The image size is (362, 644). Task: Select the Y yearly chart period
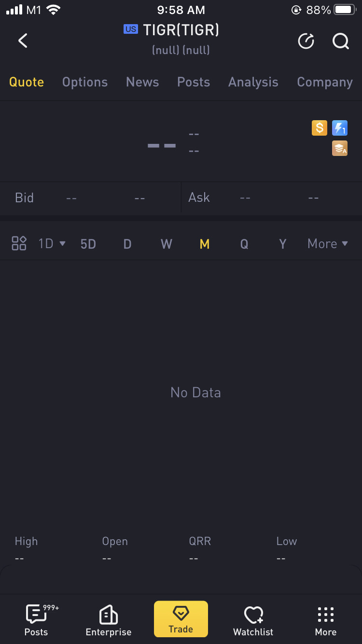click(x=283, y=244)
